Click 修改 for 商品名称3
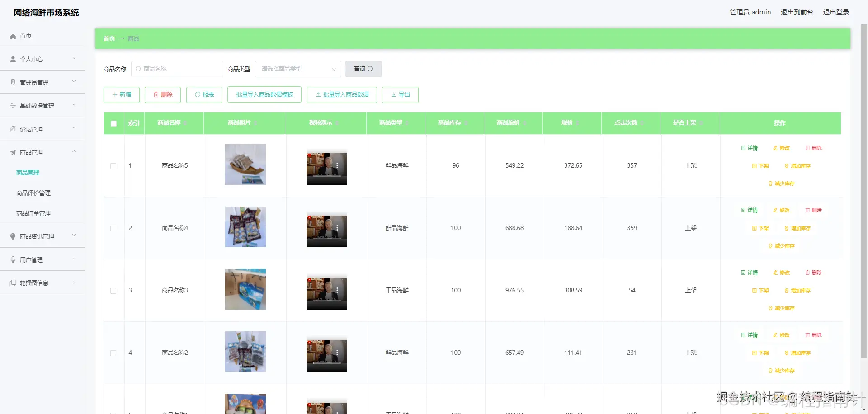 [782, 273]
